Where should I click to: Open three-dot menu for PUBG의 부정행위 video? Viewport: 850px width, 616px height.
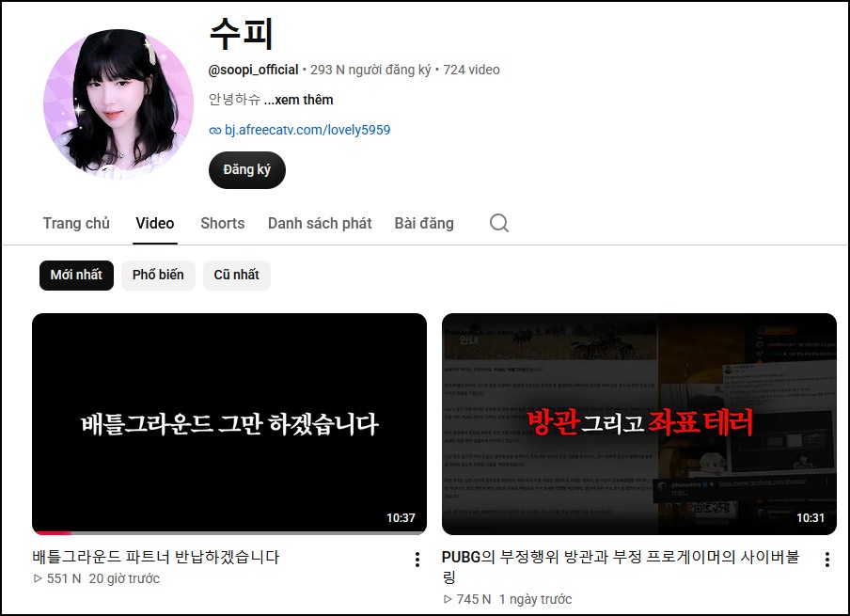click(826, 560)
